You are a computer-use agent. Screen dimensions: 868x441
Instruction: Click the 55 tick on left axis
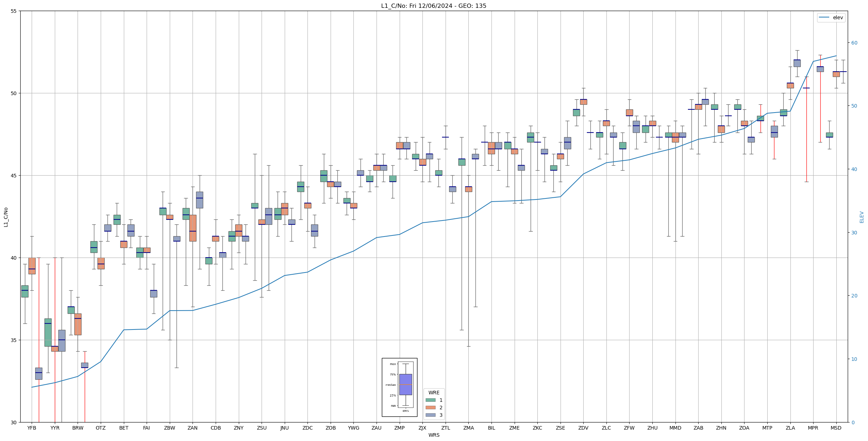(x=14, y=11)
